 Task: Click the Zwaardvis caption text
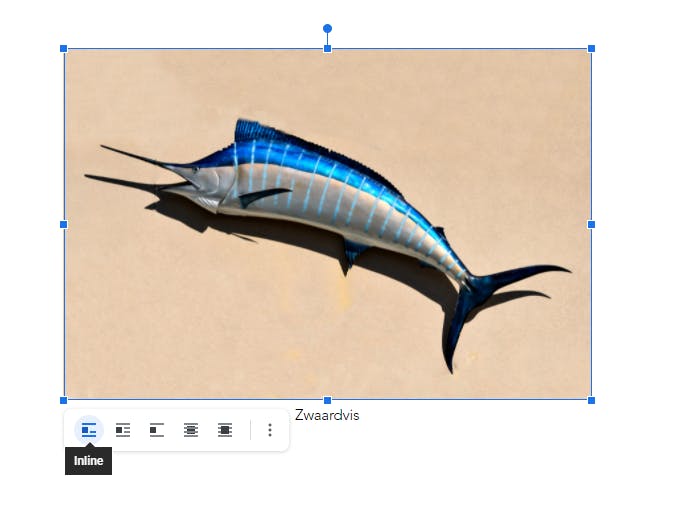327,415
